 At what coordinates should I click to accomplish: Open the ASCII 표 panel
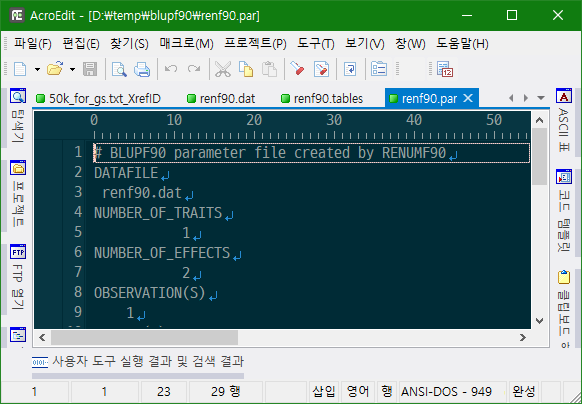point(564,121)
